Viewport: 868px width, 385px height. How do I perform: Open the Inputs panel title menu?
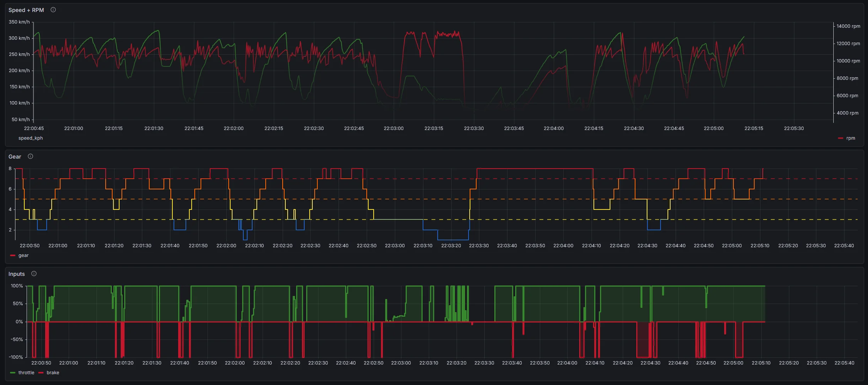tap(17, 274)
